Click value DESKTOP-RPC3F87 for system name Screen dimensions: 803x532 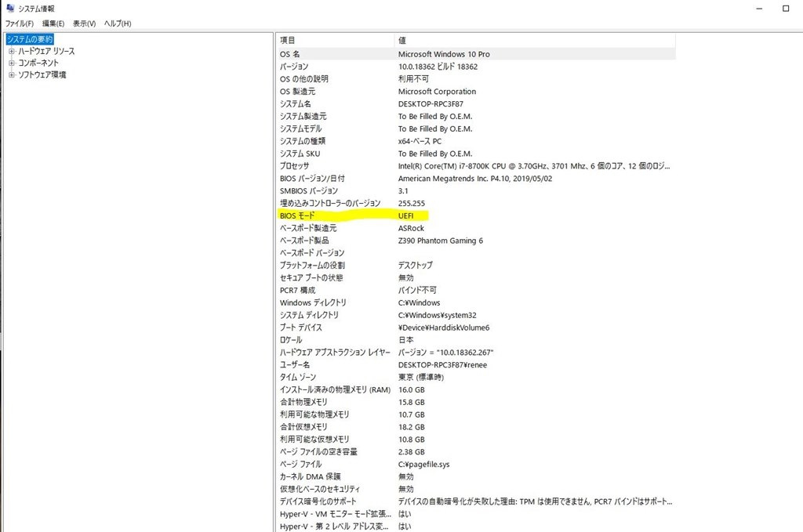click(431, 104)
